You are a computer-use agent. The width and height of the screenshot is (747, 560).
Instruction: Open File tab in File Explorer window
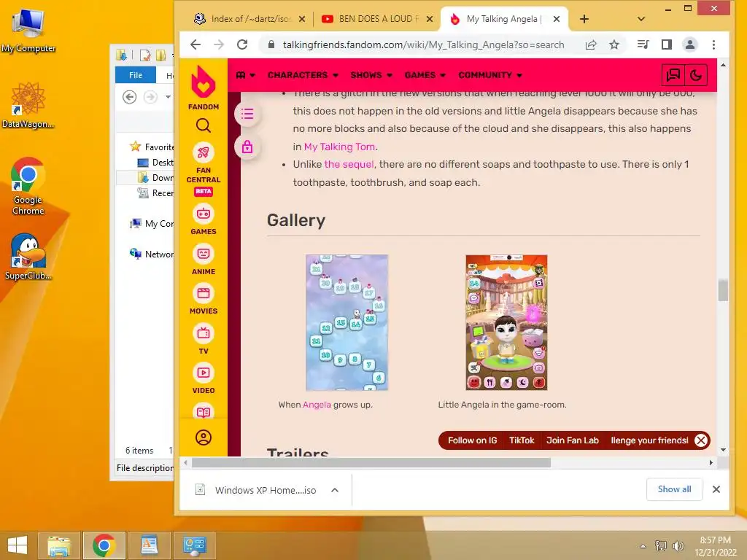tap(136, 75)
